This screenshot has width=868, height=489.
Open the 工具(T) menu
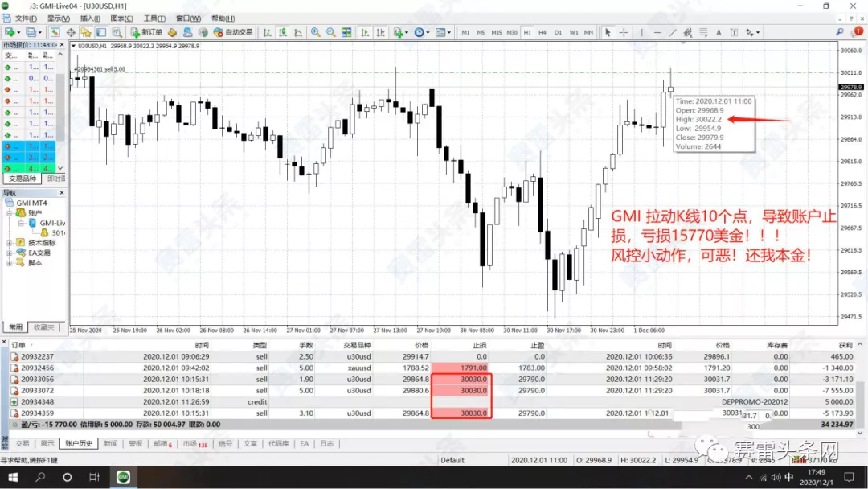pyautogui.click(x=154, y=18)
